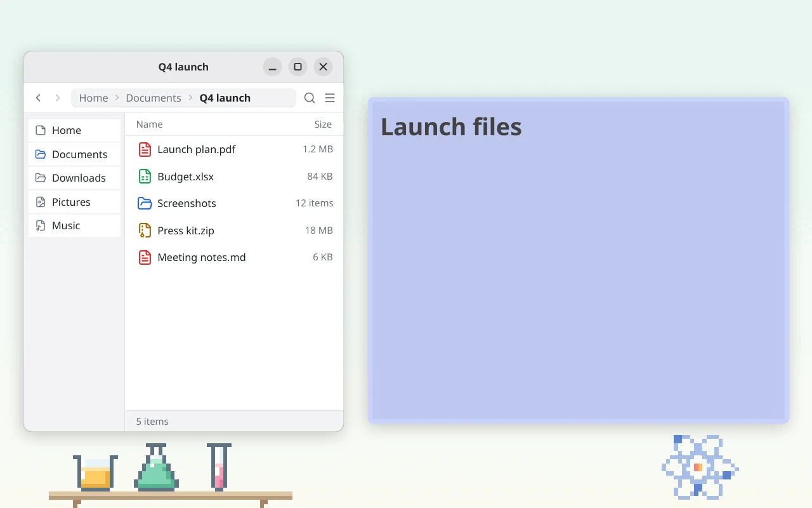Minimize the Q4 launch window

273,67
